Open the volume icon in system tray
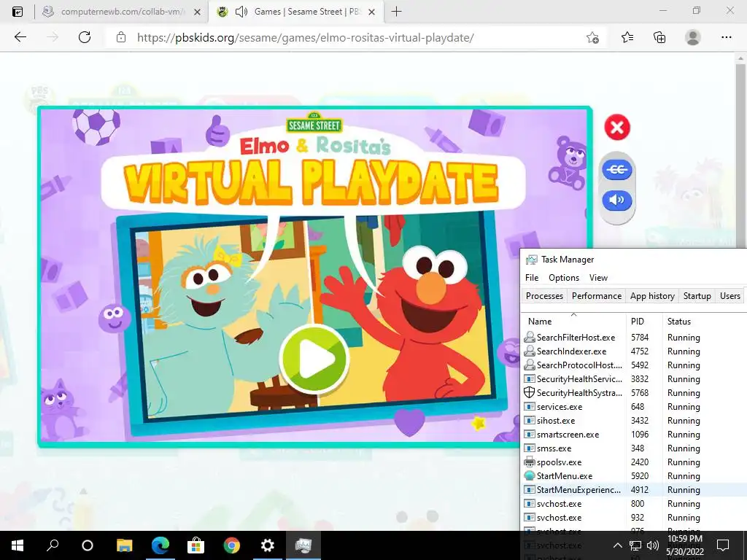Screen dimensions: 747x560 (x=653, y=545)
